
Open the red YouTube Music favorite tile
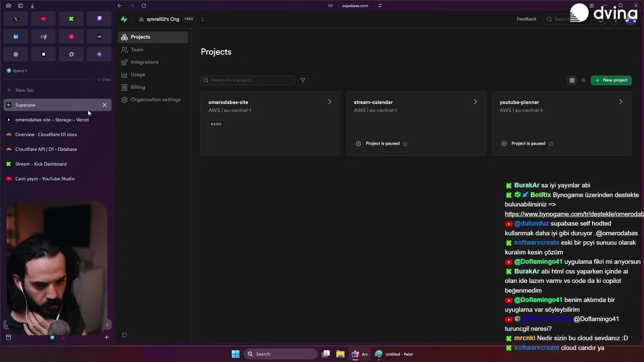[71, 37]
